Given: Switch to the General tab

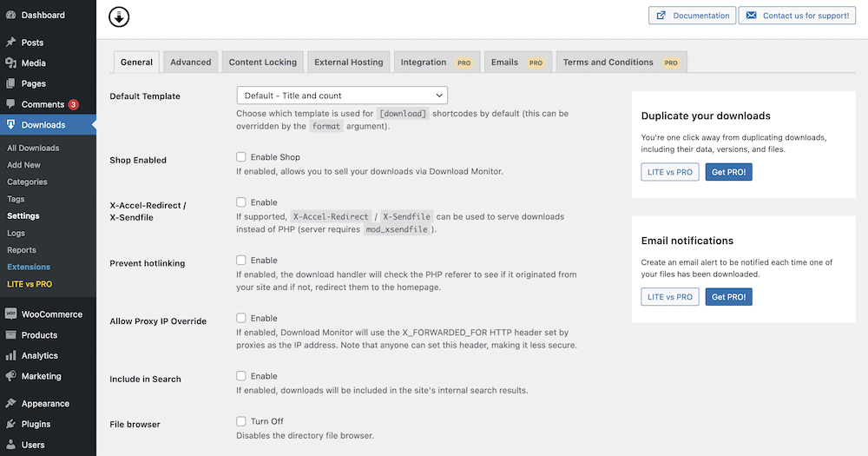Looking at the screenshot, I should (x=137, y=62).
